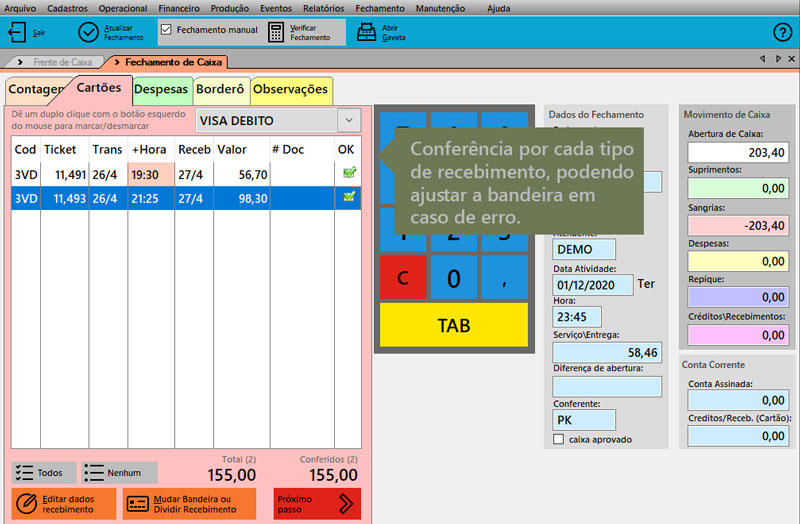
Task: Click the 98,30 value cell
Action: click(x=242, y=198)
